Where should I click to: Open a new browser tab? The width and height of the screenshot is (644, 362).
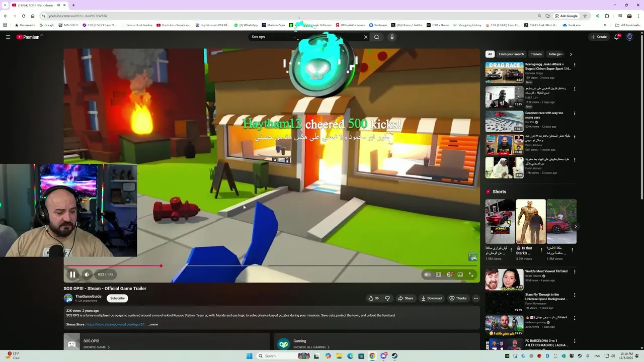(x=73, y=5)
